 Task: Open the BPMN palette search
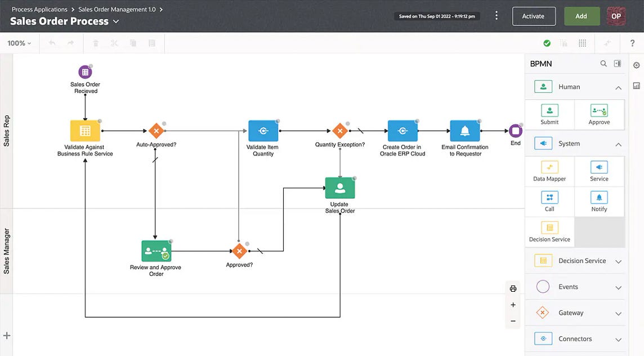[603, 64]
